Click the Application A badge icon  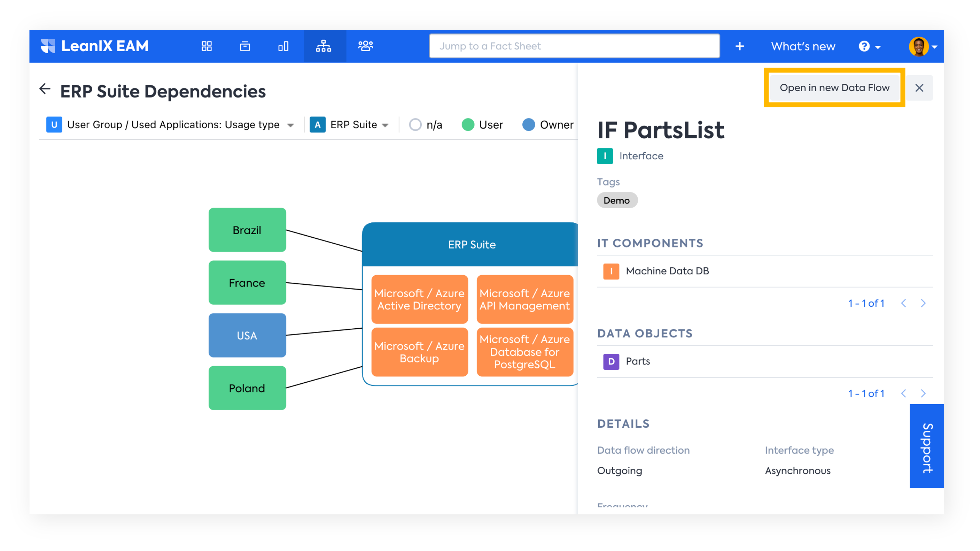[x=318, y=124]
